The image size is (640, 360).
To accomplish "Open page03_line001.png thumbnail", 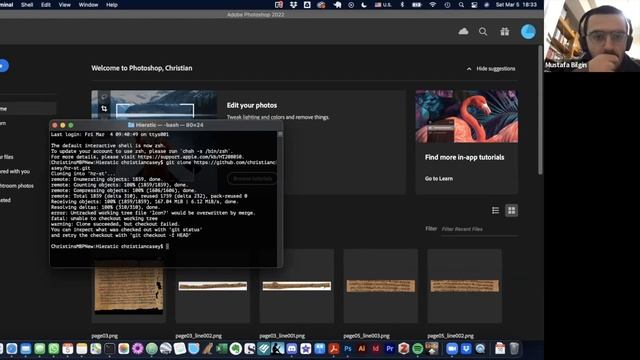I will (x=297, y=286).
